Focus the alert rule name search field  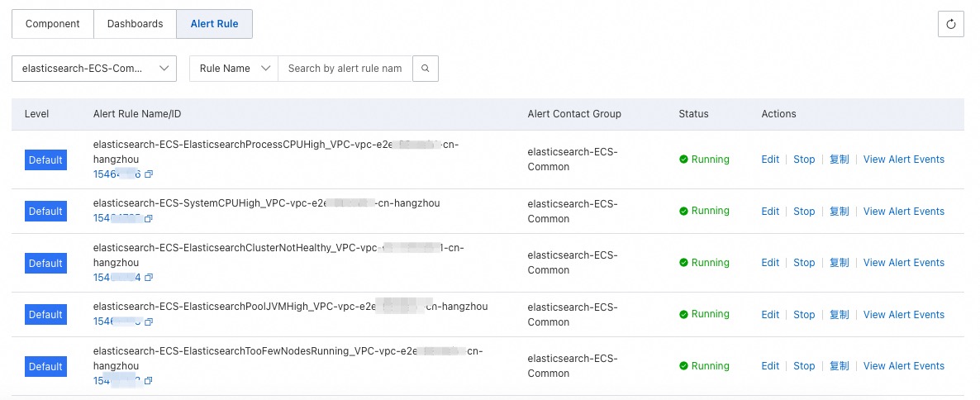pyautogui.click(x=345, y=69)
